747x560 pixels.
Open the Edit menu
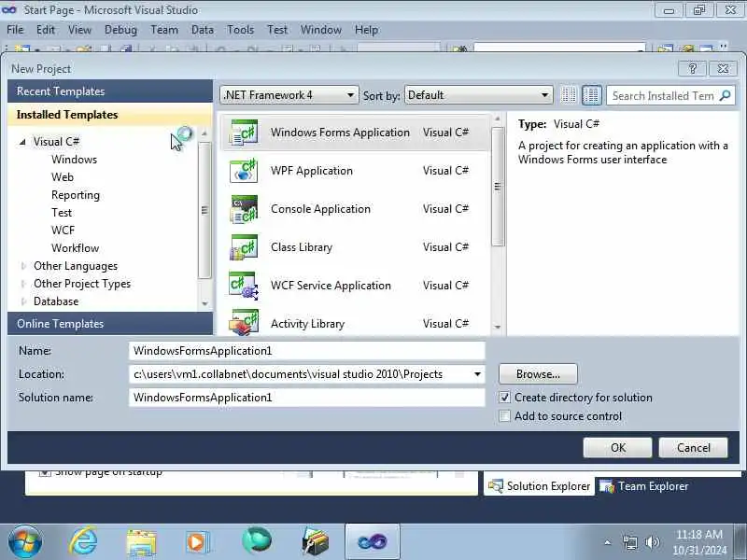46,30
